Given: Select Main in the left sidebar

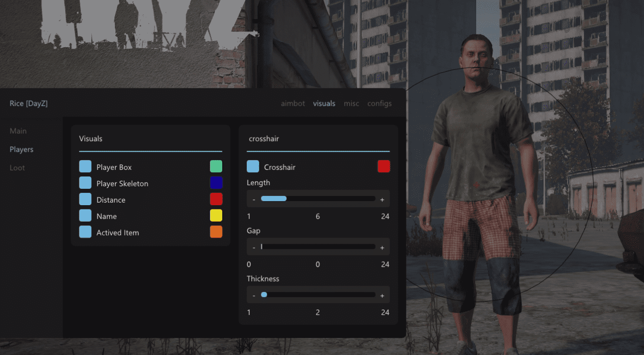Looking at the screenshot, I should pyautogui.click(x=18, y=131).
